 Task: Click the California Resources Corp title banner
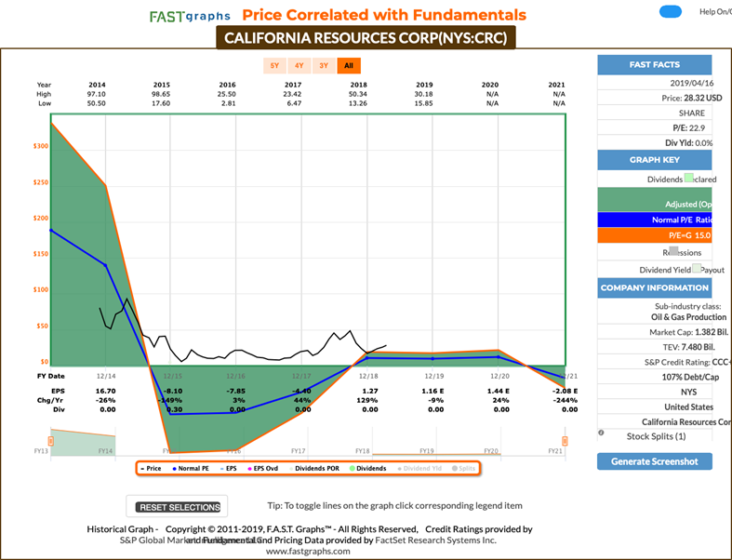pos(366,37)
